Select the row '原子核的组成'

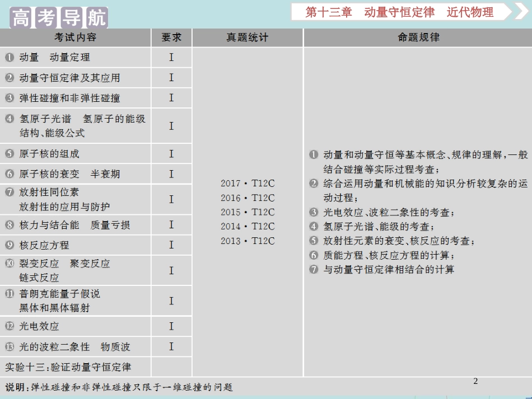click(x=76, y=154)
